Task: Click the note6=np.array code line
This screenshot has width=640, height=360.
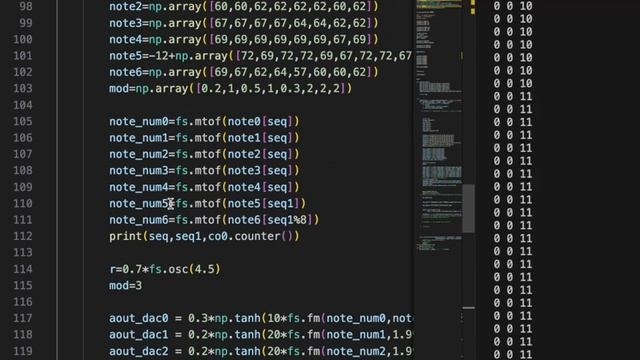Action: [x=244, y=72]
